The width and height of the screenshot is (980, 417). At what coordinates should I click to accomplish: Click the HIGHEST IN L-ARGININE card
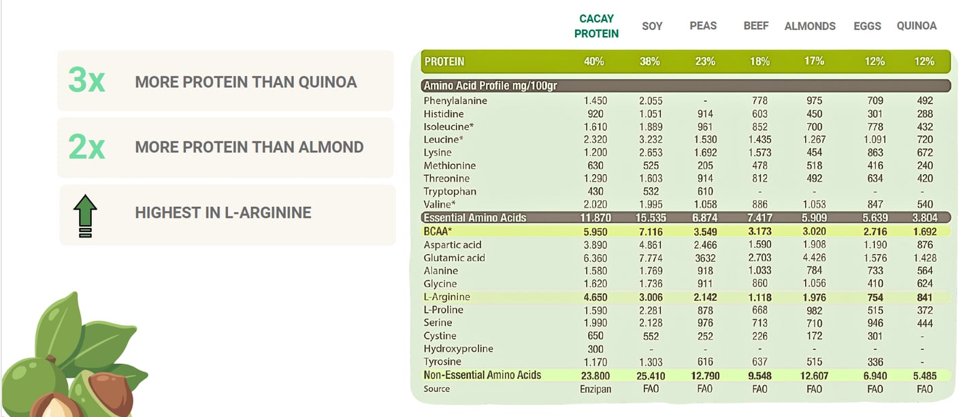tap(227, 214)
